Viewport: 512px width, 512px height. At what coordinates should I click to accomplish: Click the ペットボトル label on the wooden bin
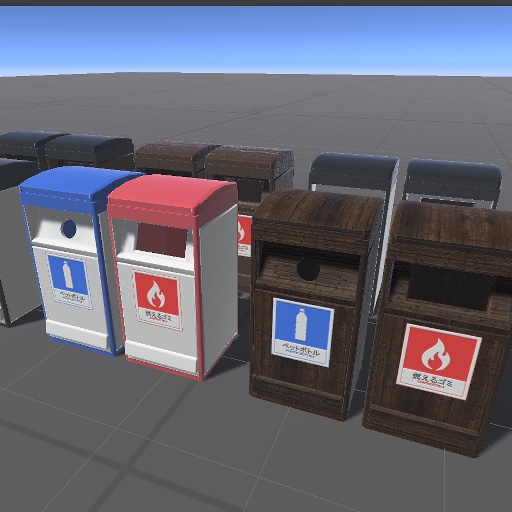[x=301, y=350]
